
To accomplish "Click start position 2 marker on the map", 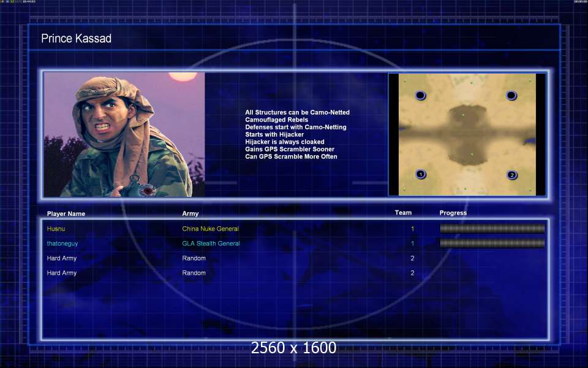I will click(512, 175).
